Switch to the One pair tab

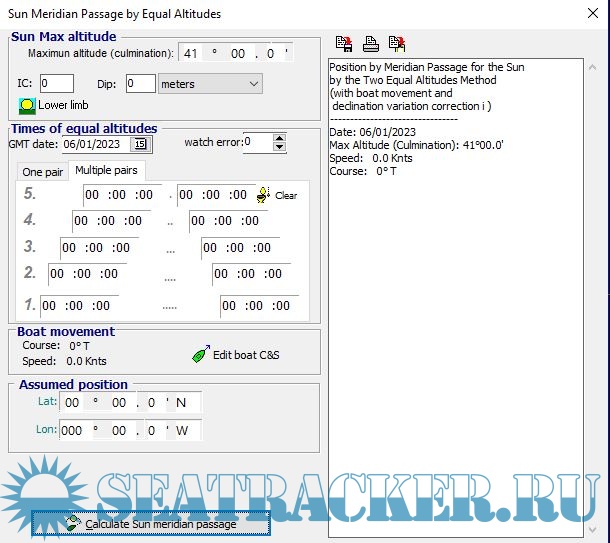pyautogui.click(x=43, y=172)
